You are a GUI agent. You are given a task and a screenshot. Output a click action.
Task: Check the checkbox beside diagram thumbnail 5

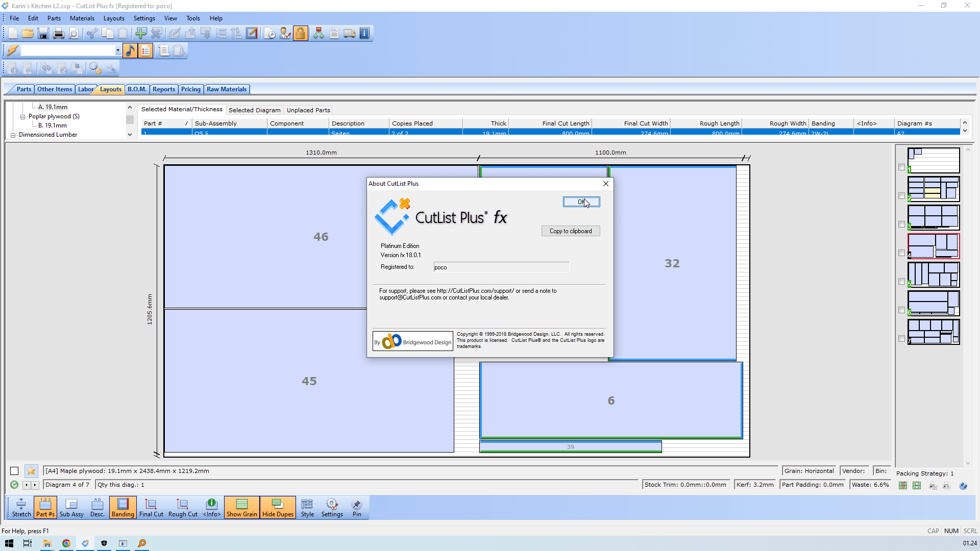point(901,282)
